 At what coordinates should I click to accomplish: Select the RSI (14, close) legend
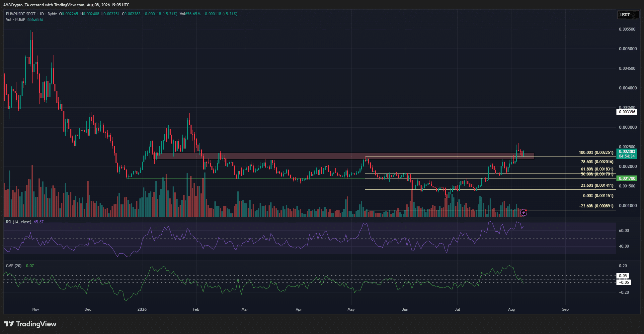pos(19,222)
